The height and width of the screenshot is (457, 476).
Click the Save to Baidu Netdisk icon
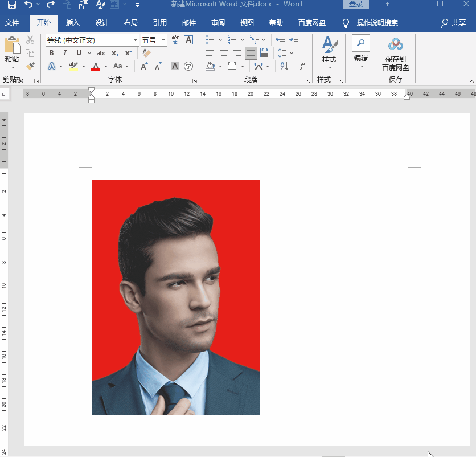[396, 46]
